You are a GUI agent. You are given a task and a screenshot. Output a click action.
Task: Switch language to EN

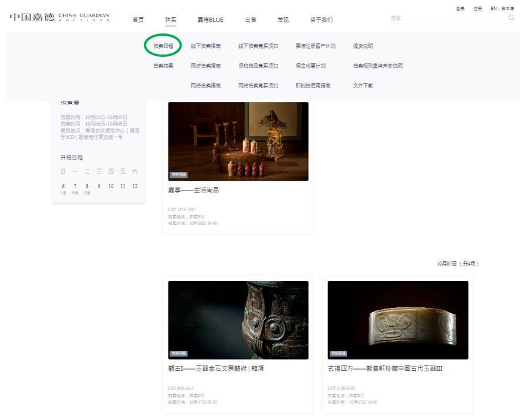click(493, 9)
